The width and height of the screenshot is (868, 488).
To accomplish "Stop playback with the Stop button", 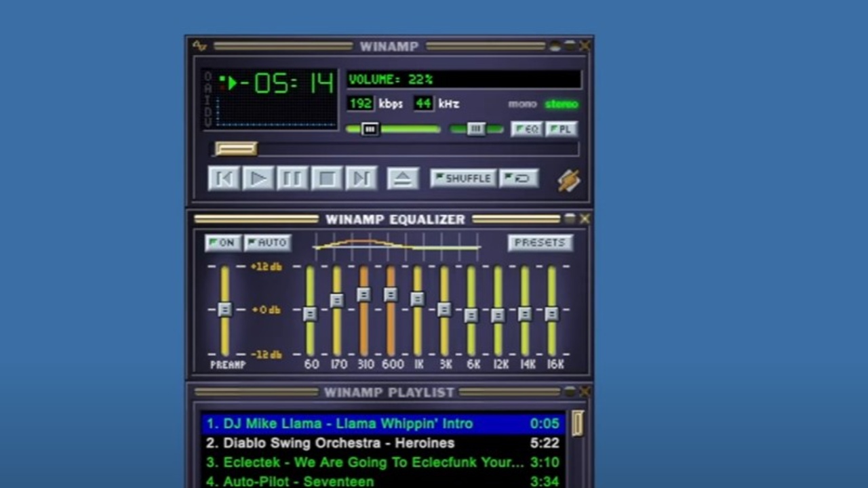I will [x=327, y=178].
